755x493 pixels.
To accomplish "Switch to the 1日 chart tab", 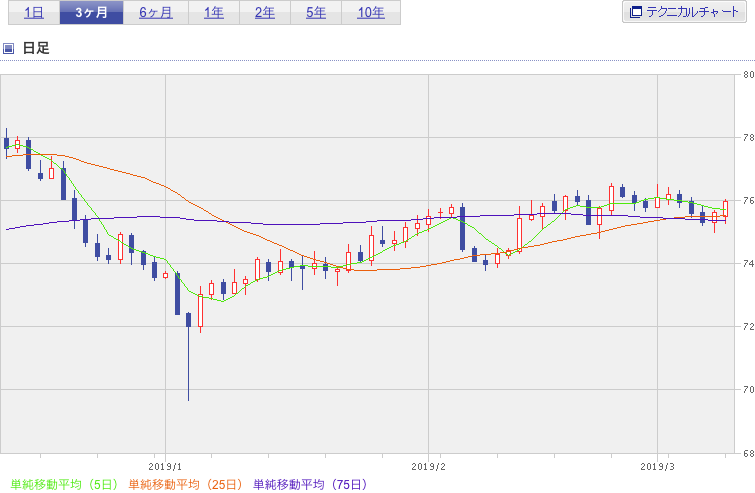I will tap(34, 13).
